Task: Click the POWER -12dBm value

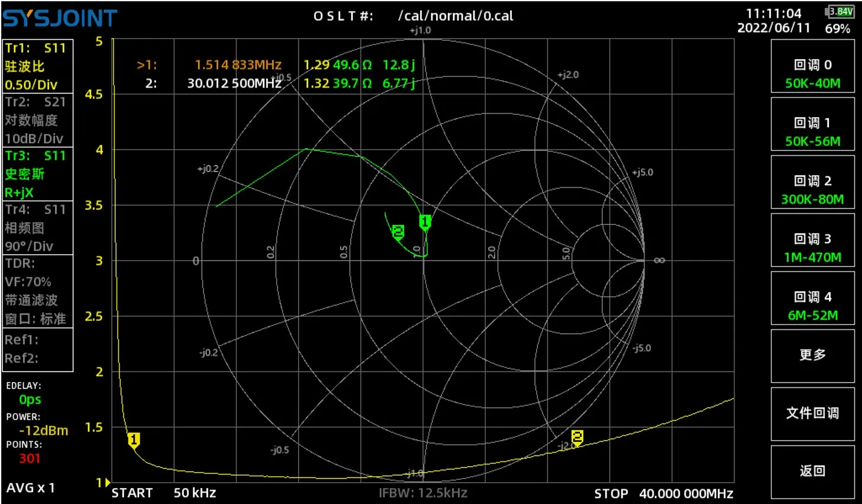Action: point(43,431)
